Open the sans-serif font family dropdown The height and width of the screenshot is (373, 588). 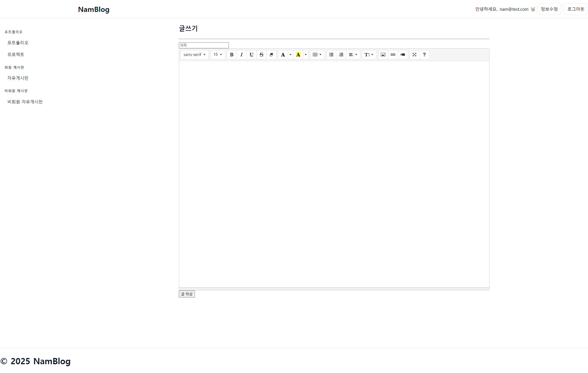[194, 55]
